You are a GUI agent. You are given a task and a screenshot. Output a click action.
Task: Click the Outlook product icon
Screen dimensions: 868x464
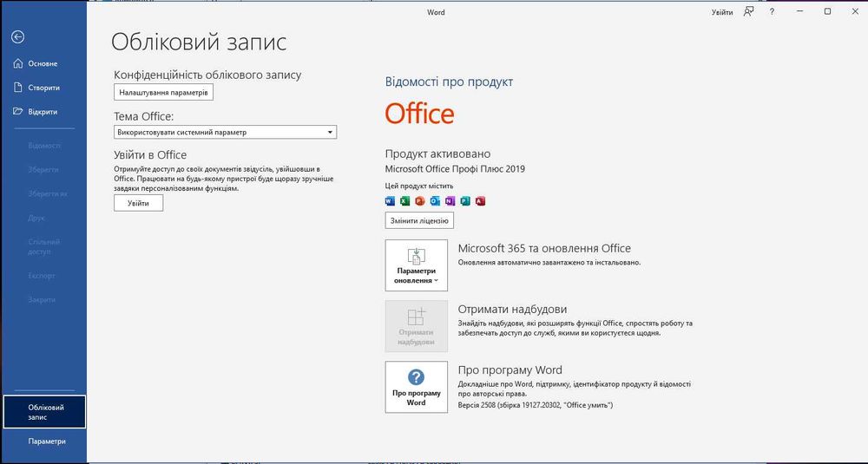coord(435,200)
